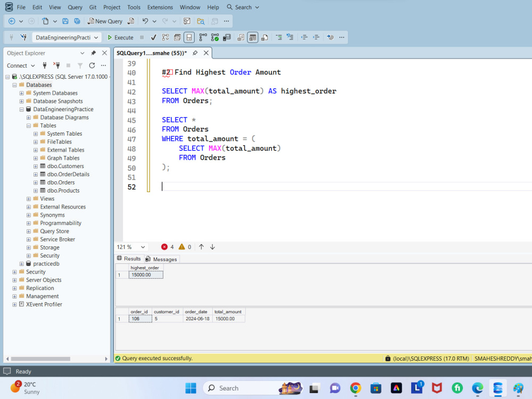Pin the Object Explorer panel
This screenshot has height=399, width=532.
(93, 53)
